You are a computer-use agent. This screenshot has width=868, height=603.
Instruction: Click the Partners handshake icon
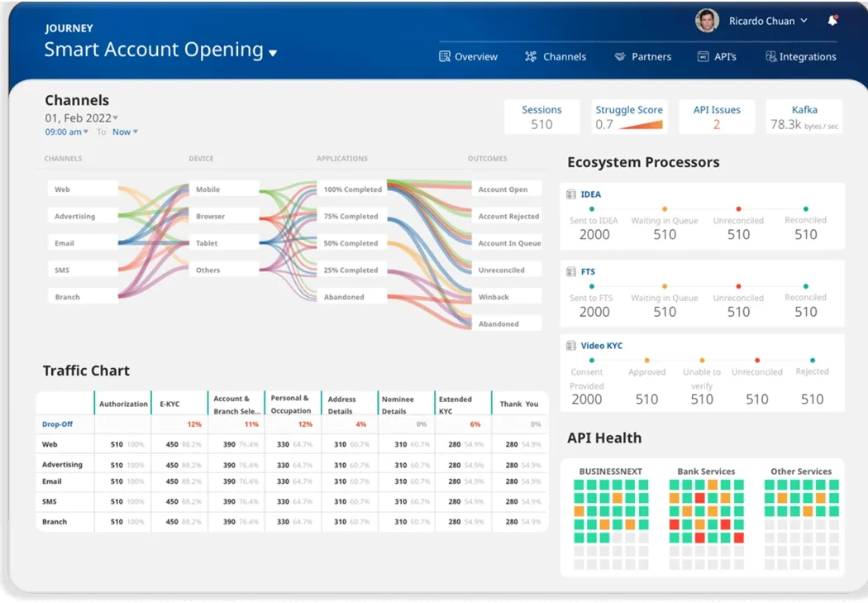tap(620, 56)
